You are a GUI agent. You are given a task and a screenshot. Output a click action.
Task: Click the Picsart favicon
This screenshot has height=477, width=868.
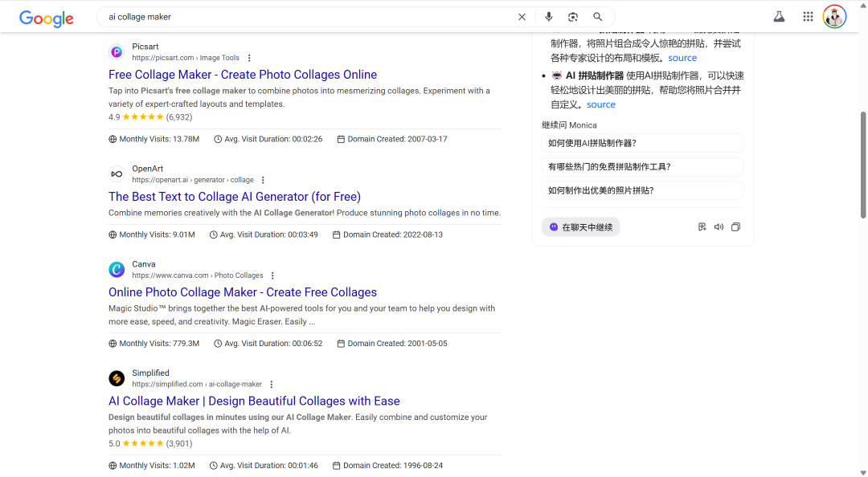(117, 52)
